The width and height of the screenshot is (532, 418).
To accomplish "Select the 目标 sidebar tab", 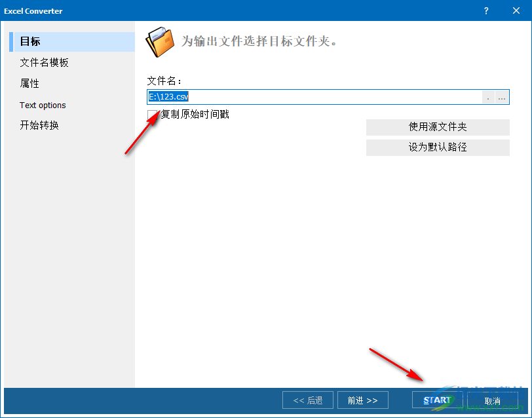I will click(72, 42).
